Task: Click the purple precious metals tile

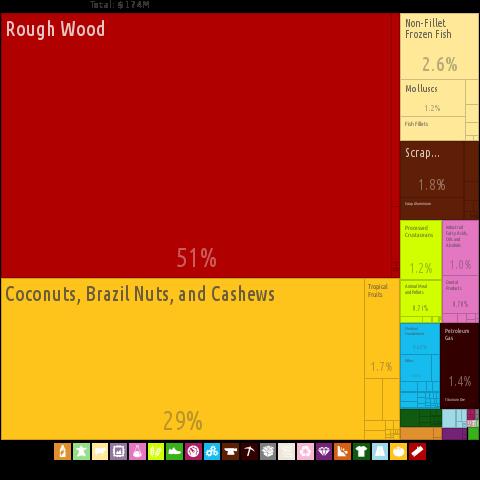Action: click(455, 434)
